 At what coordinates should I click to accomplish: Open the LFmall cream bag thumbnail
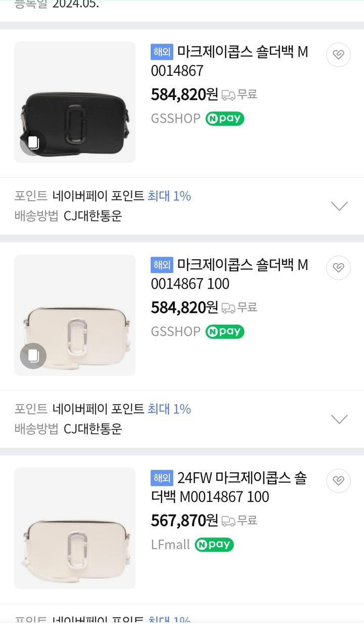(75, 528)
